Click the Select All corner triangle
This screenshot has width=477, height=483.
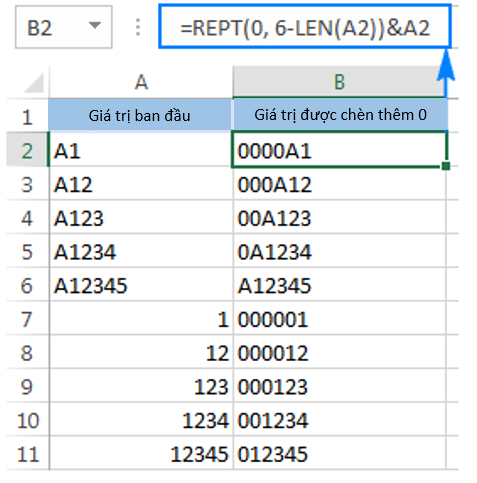[34, 83]
